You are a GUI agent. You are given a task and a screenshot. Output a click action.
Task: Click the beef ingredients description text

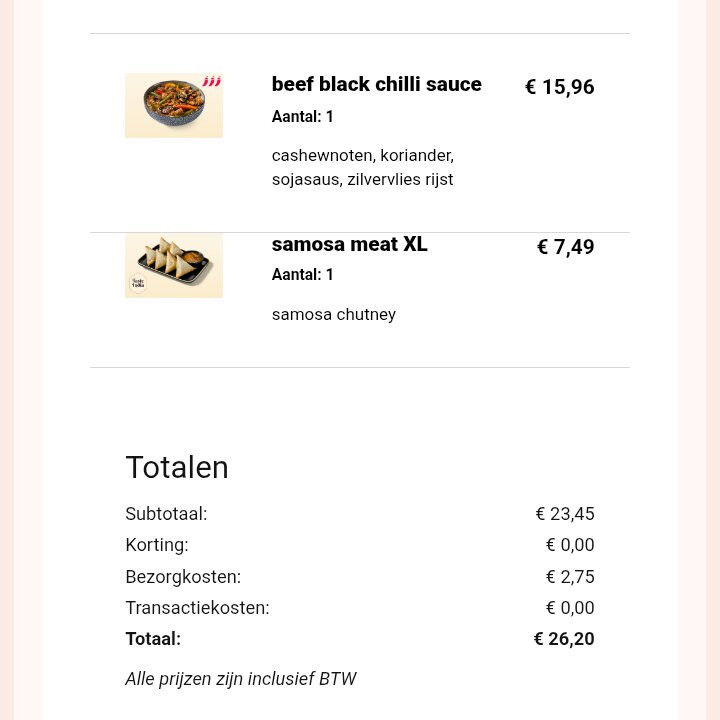click(362, 168)
